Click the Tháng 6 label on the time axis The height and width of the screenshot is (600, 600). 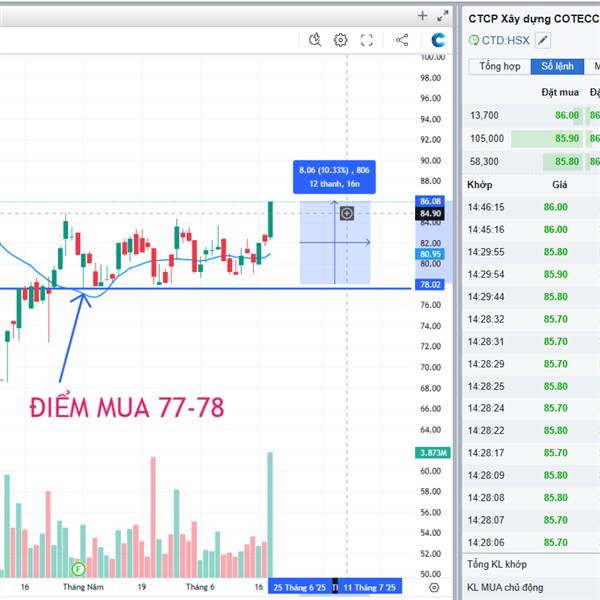coord(200,587)
